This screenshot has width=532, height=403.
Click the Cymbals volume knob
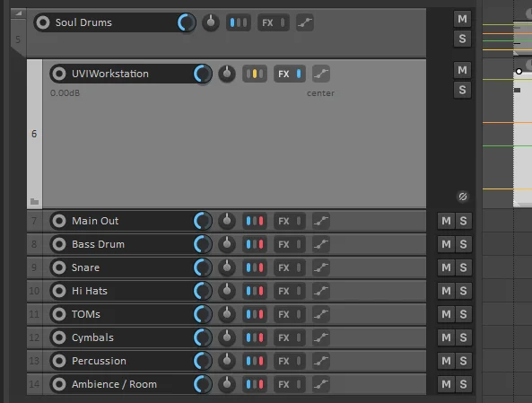pos(203,337)
